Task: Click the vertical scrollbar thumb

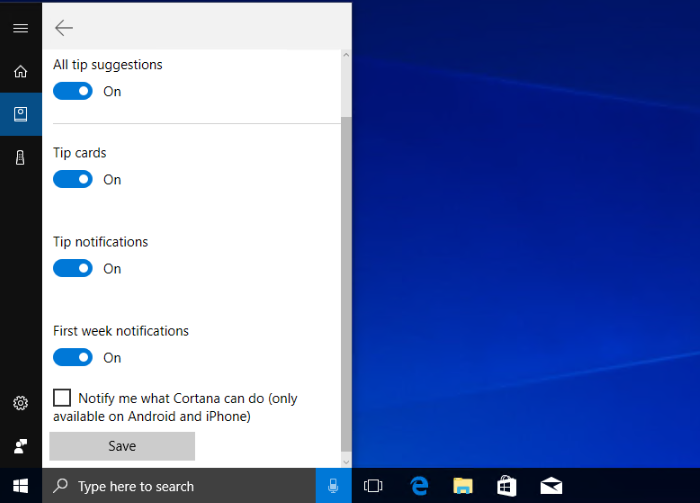Action: click(x=346, y=284)
